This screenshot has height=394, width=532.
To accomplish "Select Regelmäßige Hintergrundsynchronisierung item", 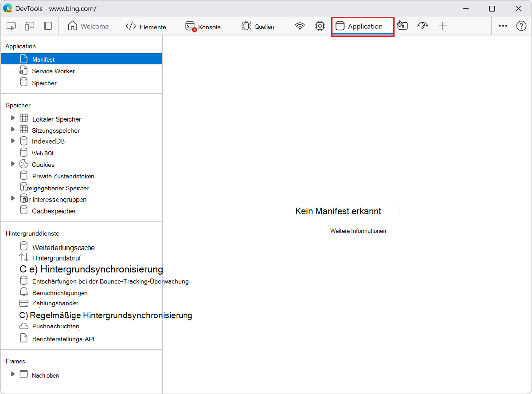I will [x=106, y=315].
